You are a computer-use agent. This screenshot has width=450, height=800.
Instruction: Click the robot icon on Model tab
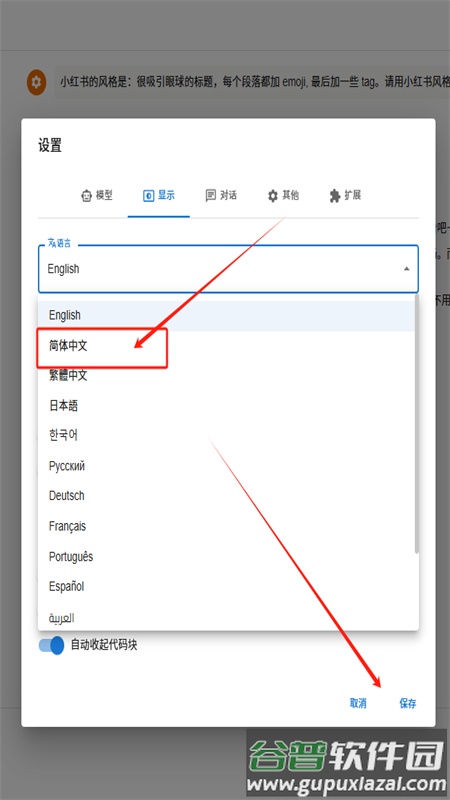point(86,196)
